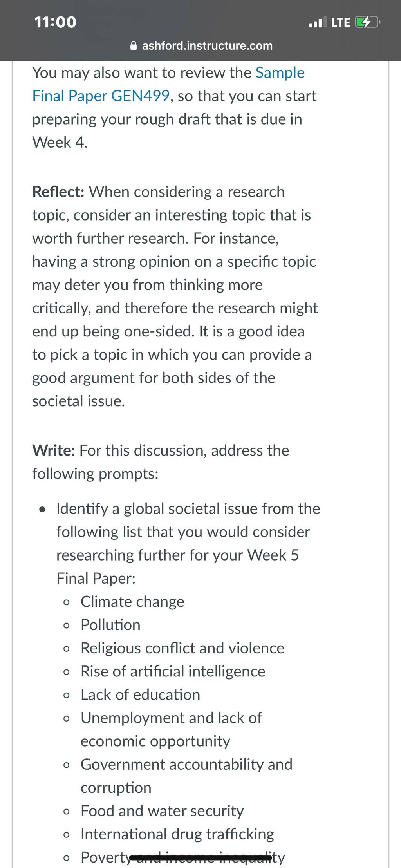Tap the struck-through Poverty and income inequality item

click(183, 857)
